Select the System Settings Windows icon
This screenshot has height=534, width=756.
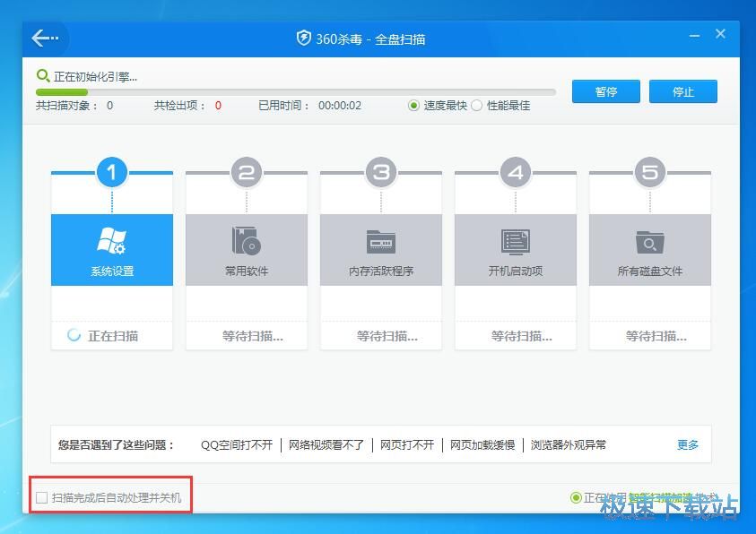111,240
